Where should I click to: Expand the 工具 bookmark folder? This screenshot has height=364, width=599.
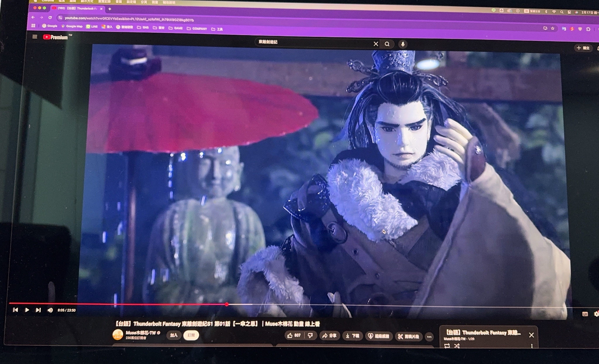[x=217, y=29]
